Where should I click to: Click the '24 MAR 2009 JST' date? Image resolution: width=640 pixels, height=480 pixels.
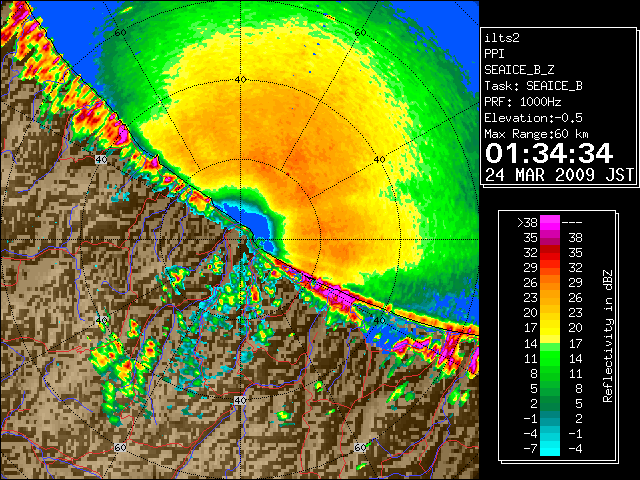559,175
